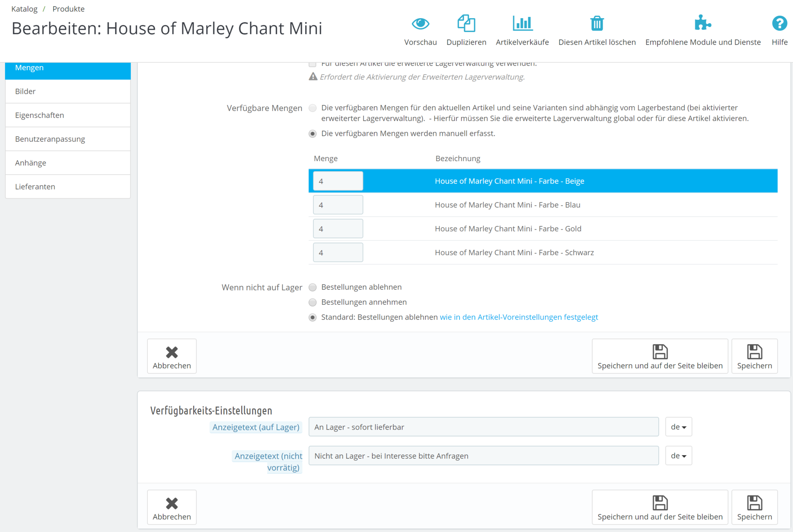Open 'de' language dropdown for Anzeigetext (nicht vorrätig)
This screenshot has height=532, width=793.
pyautogui.click(x=678, y=456)
